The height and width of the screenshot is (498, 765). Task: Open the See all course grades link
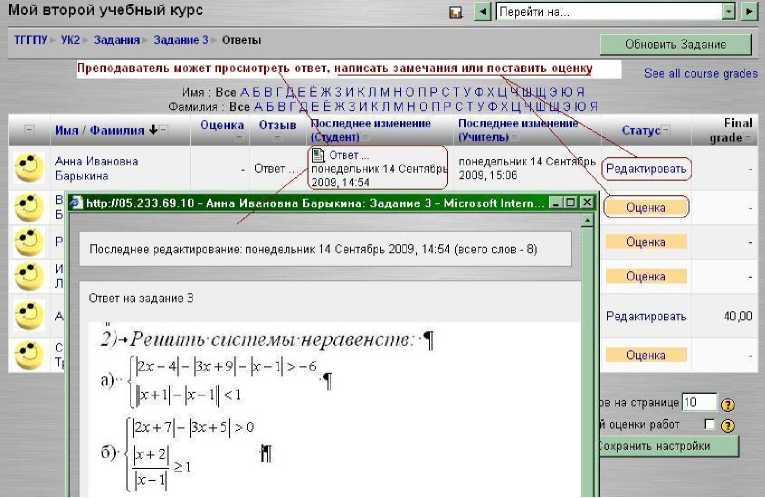700,74
